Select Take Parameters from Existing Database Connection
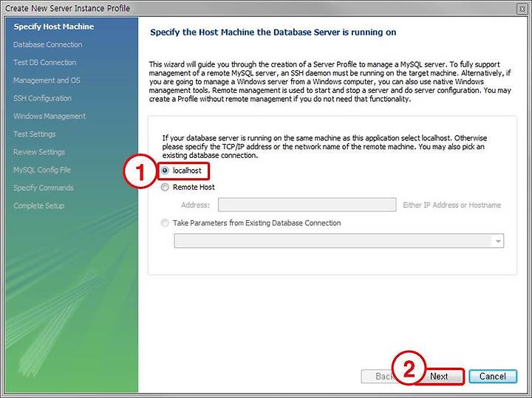 point(165,223)
